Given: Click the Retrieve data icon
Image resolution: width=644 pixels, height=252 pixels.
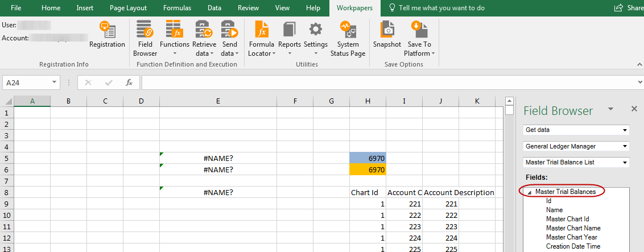Looking at the screenshot, I should tap(203, 31).
